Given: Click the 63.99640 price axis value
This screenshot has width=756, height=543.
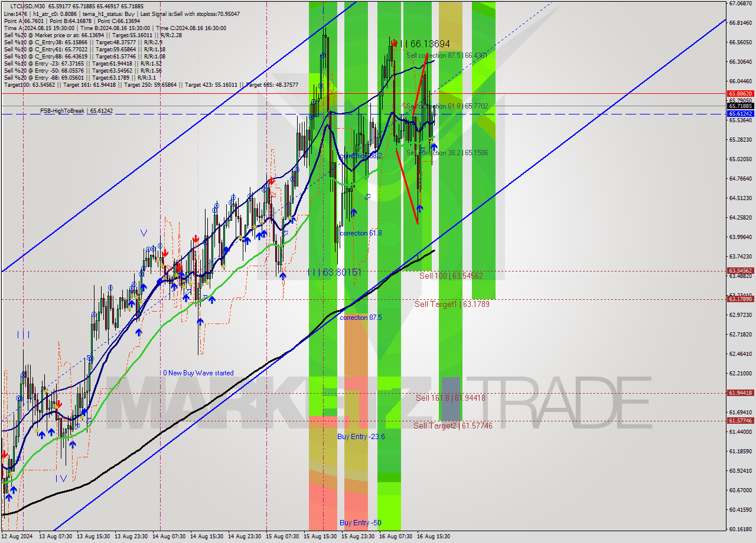Looking at the screenshot, I should coord(741,237).
